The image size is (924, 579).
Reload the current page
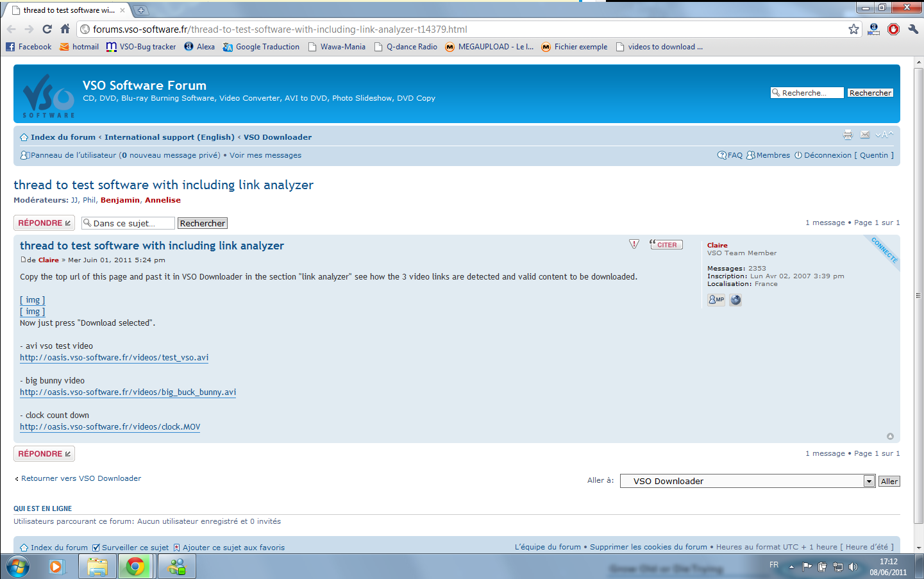(47, 29)
